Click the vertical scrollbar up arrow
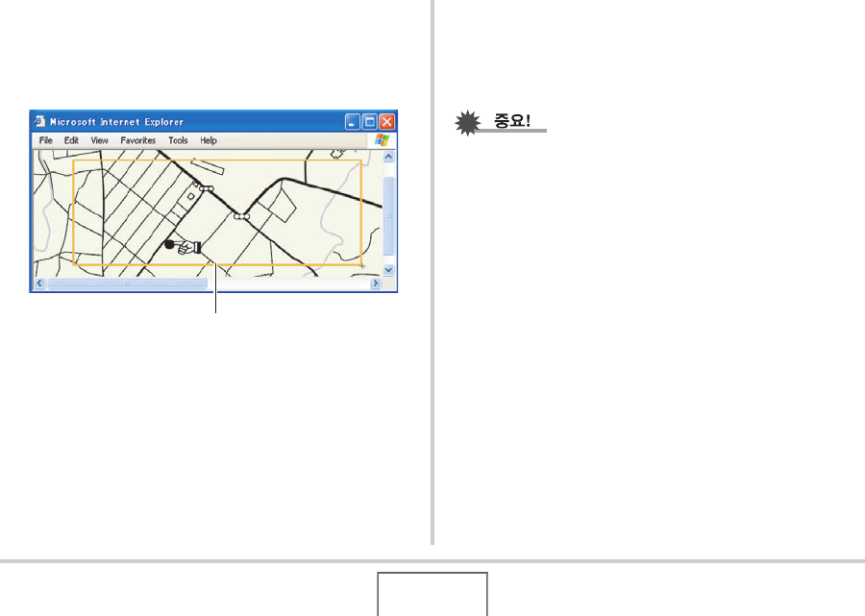The image size is (865, 616). [388, 157]
